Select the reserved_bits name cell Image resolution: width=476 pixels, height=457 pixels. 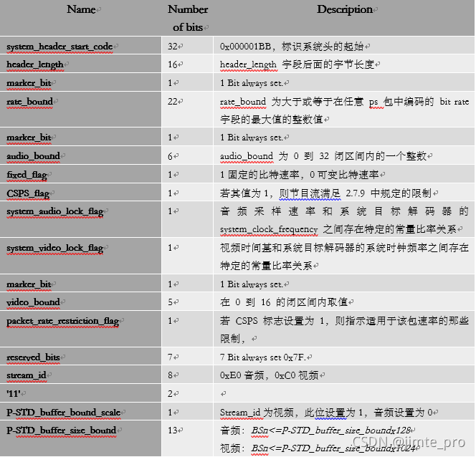coord(80,357)
